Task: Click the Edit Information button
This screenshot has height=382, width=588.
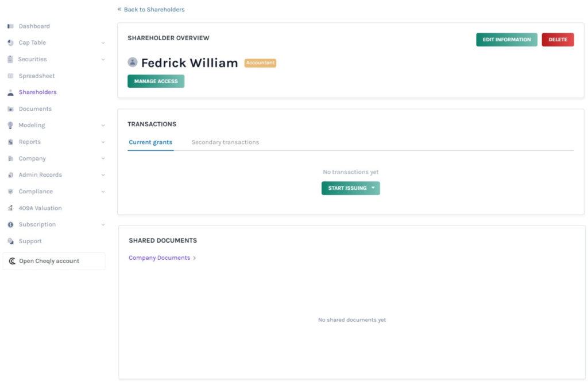Action: tap(506, 40)
